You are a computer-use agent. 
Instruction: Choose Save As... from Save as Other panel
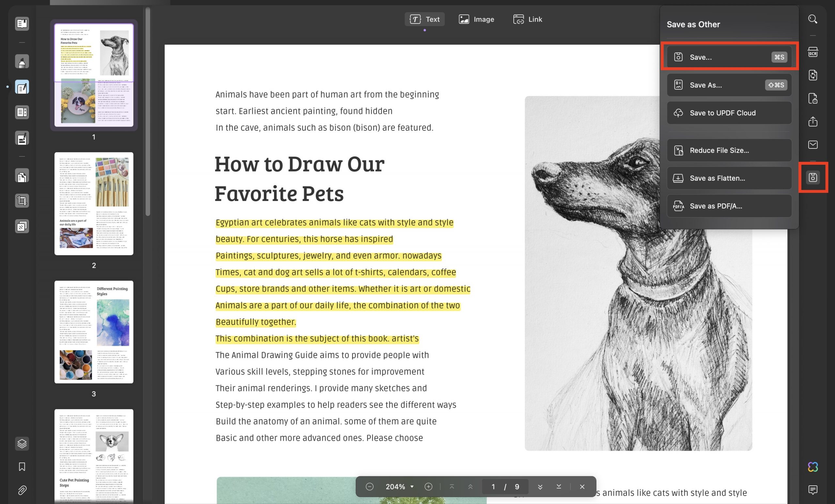pyautogui.click(x=729, y=85)
